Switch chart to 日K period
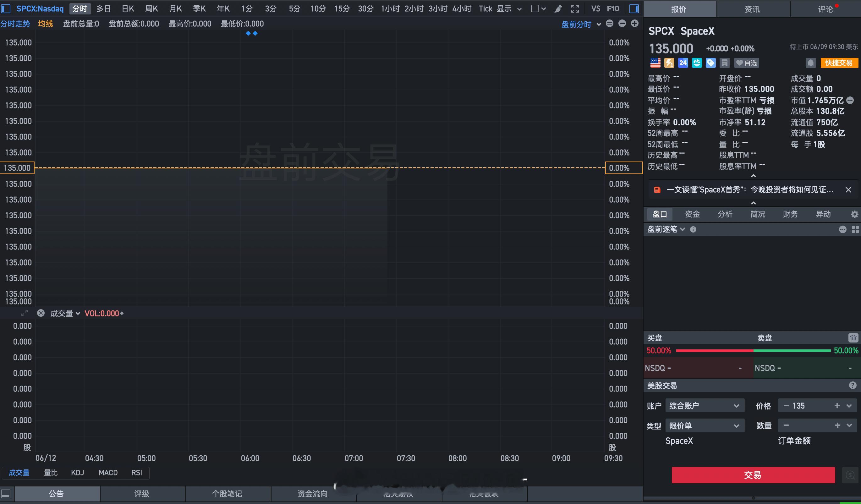The height and width of the screenshot is (504, 861). coord(128,8)
